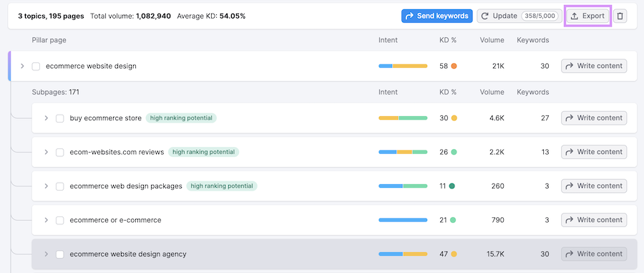This screenshot has width=644, height=273.
Task: Expand the buy ecommerce store row
Action: (x=47, y=118)
